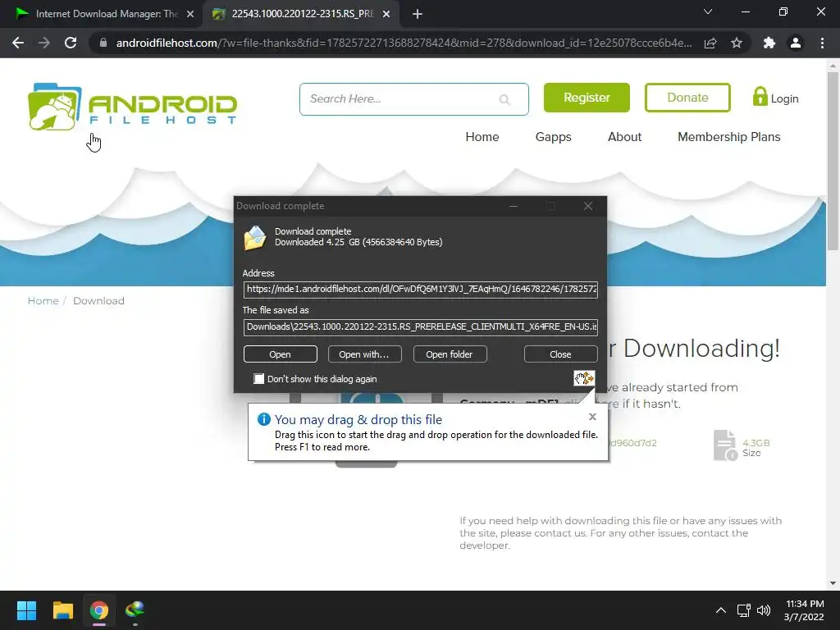Go back in Chrome browser

[x=18, y=43]
